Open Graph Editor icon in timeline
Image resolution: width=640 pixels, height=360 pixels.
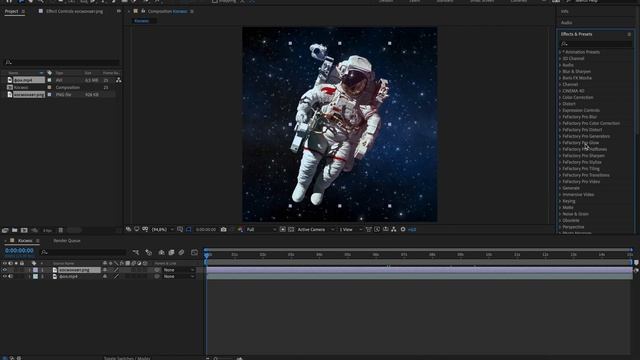tap(194, 253)
